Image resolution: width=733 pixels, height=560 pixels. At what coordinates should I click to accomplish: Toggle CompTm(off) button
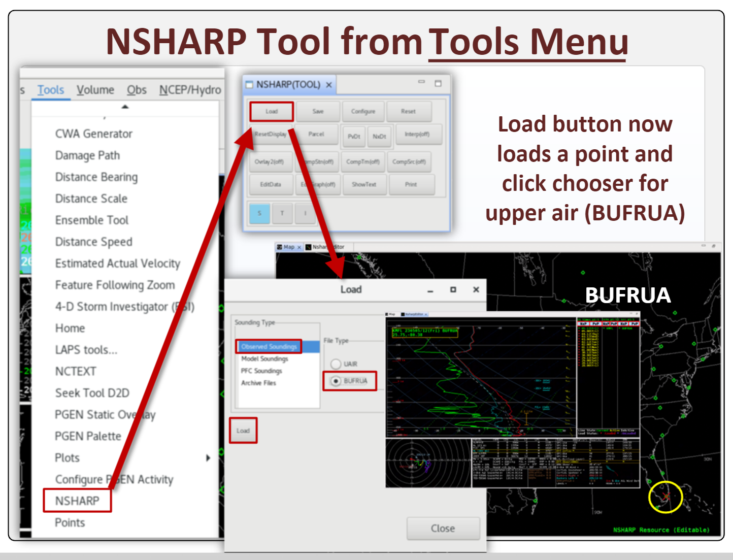(x=363, y=162)
